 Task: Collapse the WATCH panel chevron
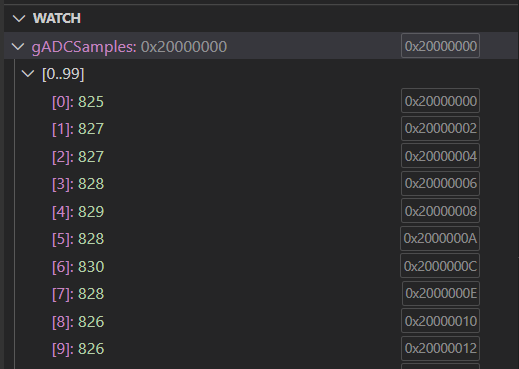[19, 18]
